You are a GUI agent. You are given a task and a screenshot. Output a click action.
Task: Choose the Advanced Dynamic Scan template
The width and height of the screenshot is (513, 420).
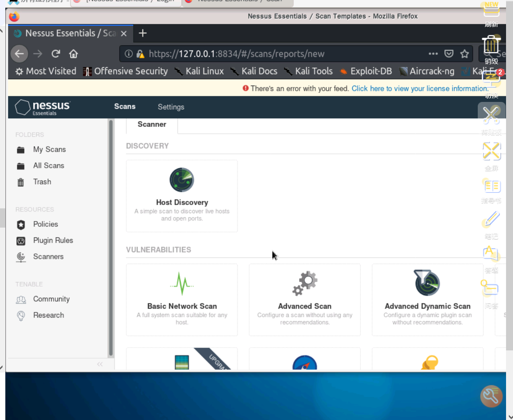pos(428,300)
